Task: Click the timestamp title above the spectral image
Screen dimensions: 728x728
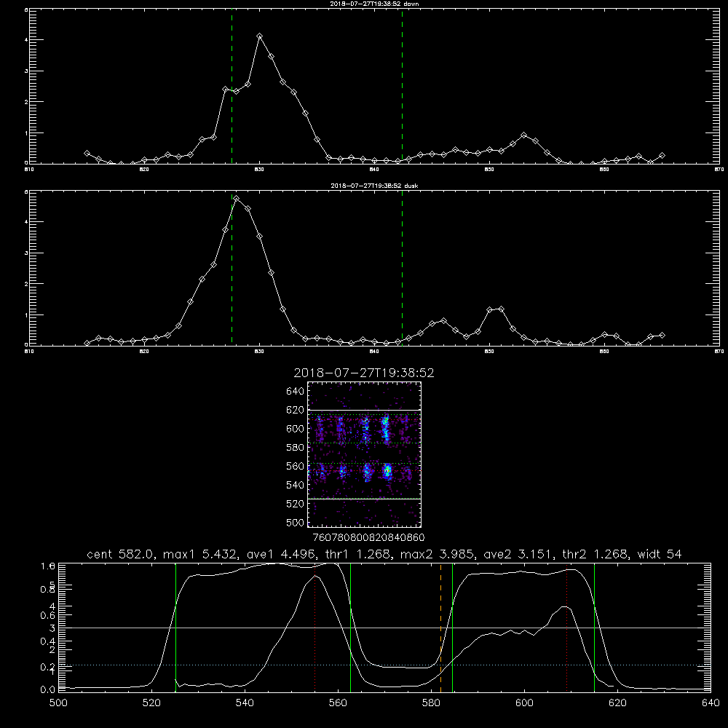Action: coord(364,373)
